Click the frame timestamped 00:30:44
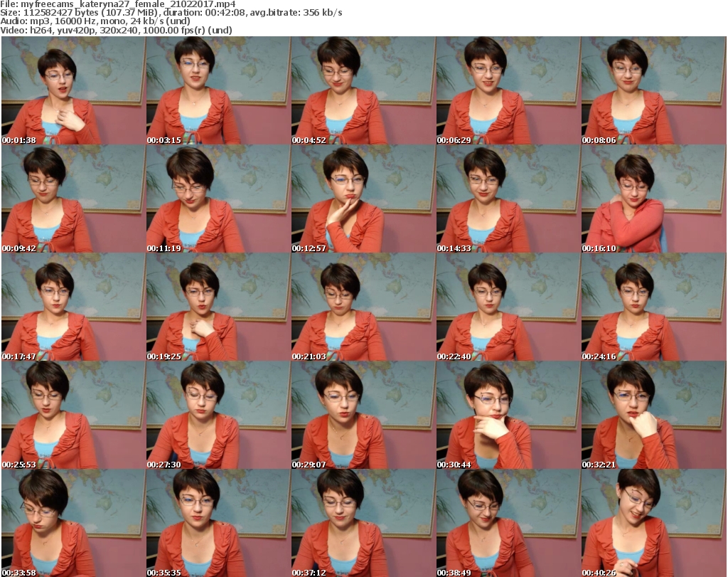The height and width of the screenshot is (577, 728). (508, 415)
